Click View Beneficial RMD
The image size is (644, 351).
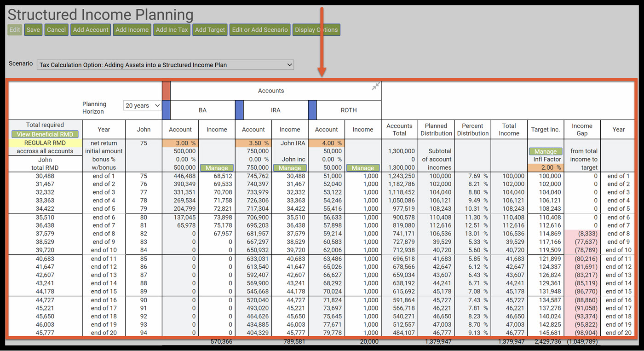[x=45, y=134]
